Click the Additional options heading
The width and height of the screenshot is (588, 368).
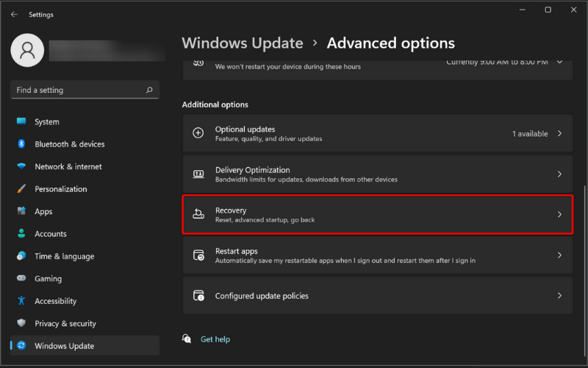pos(215,105)
